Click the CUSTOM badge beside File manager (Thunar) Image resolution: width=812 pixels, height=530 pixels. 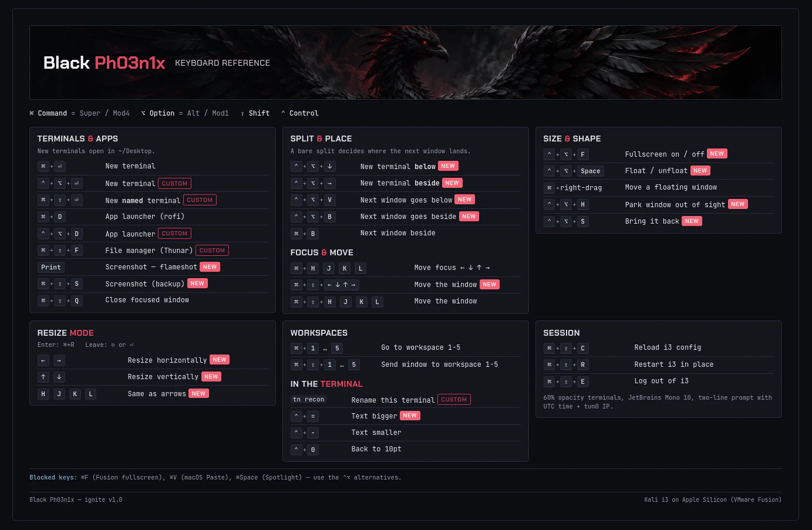click(212, 250)
